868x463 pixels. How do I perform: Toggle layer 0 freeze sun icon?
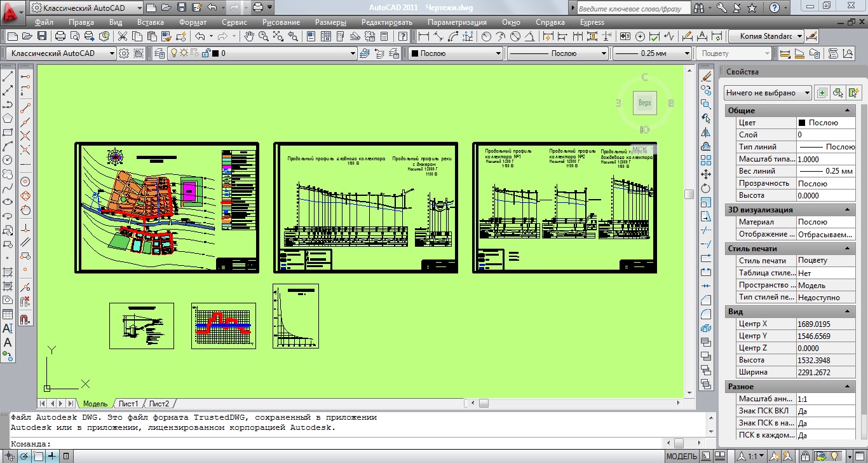coord(184,53)
